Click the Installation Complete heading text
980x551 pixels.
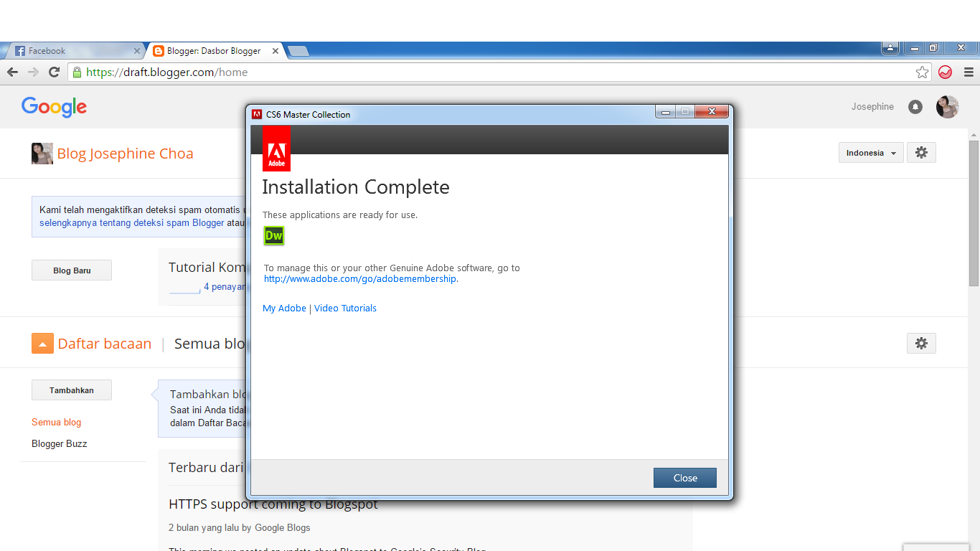point(356,187)
